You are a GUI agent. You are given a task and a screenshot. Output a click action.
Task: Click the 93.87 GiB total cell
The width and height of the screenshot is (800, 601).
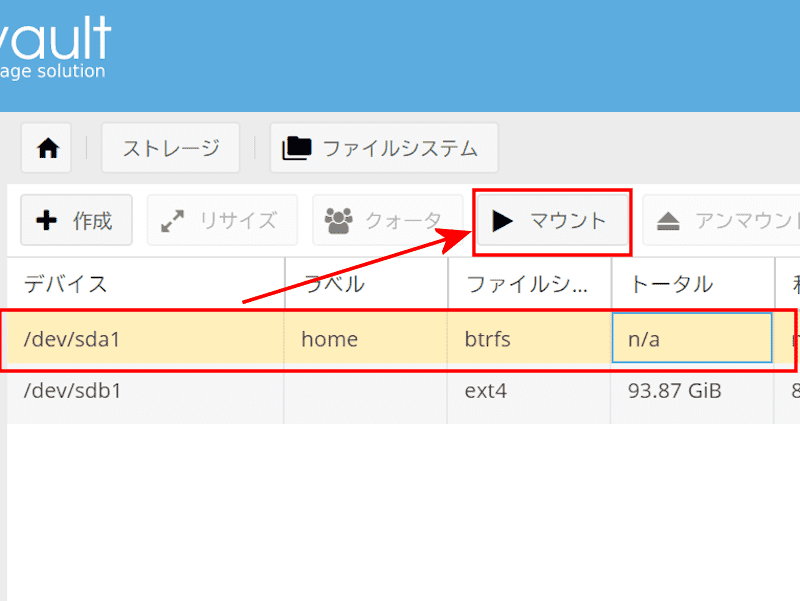pos(692,391)
